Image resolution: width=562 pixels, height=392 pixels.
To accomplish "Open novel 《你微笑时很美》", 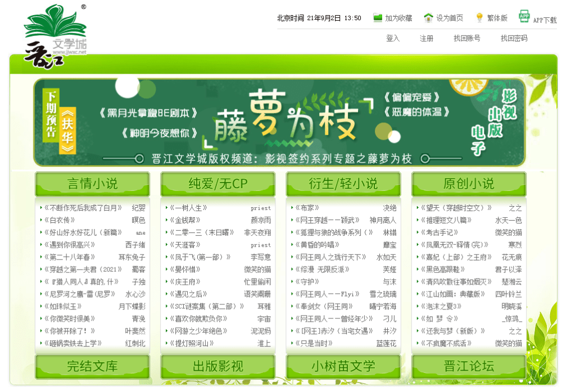I will pos(70,318).
